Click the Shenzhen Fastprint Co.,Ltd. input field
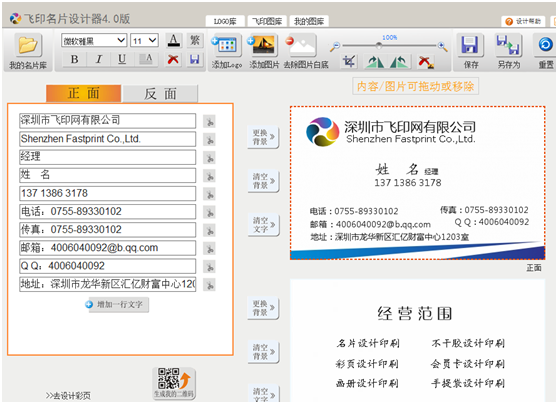Image resolution: width=558 pixels, height=404 pixels. point(107,139)
